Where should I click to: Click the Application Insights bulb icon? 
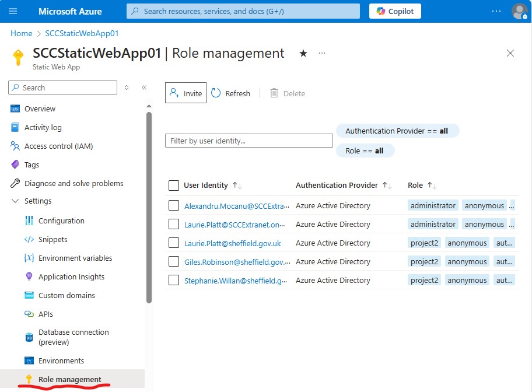(29, 276)
